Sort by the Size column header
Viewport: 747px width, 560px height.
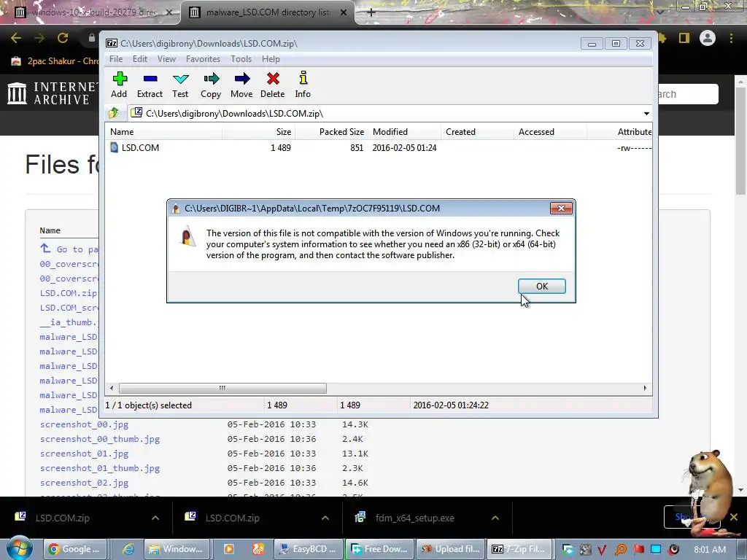click(259, 132)
